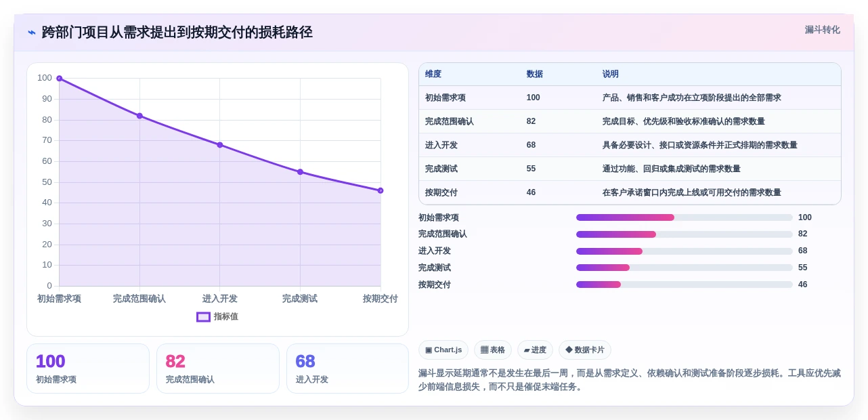Screen dimensions: 868x420
Task: Click the 按期交付 x-axis label on chart
Action: click(x=381, y=299)
